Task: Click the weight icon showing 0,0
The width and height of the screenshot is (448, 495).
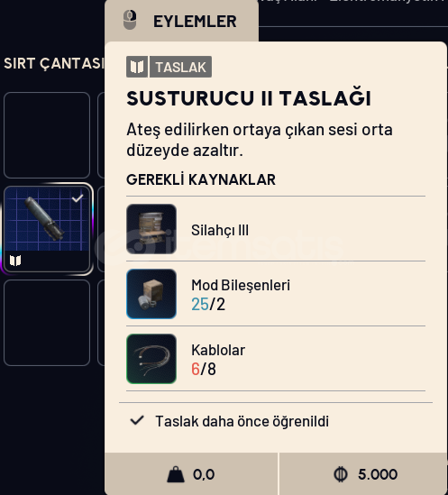Action: click(176, 474)
